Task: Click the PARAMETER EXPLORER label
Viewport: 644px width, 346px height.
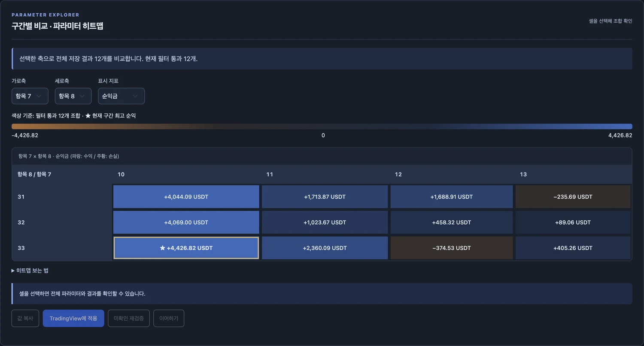Action: click(x=46, y=15)
